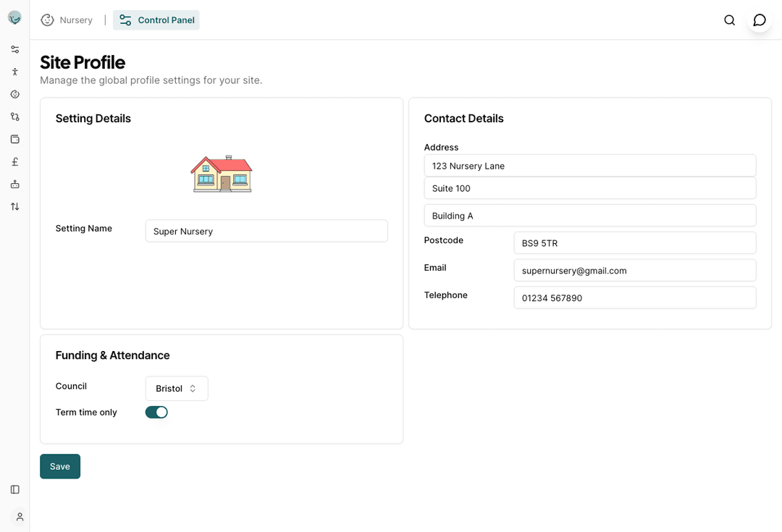Switch to the Control Panel tab
Image resolution: width=782 pixels, height=532 pixels.
[156, 20]
